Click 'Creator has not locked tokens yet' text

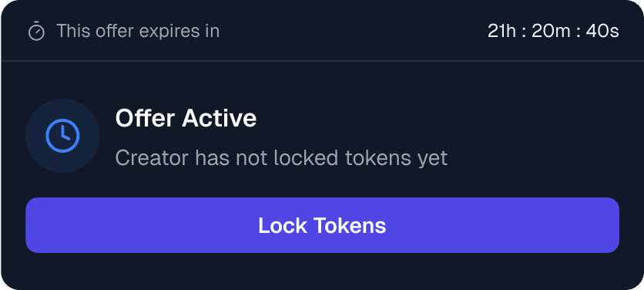point(281,158)
